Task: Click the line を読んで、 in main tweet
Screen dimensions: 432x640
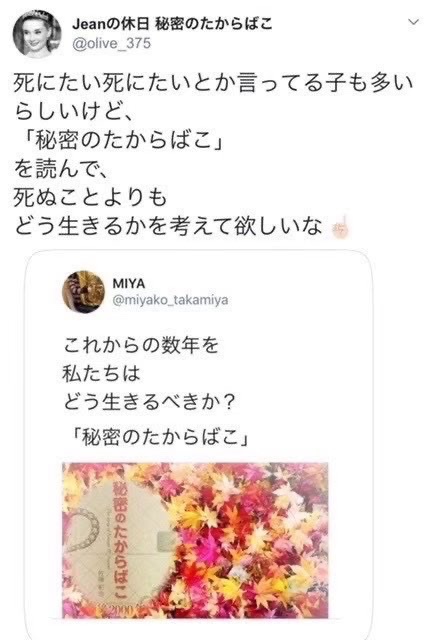Action: click(x=61, y=169)
